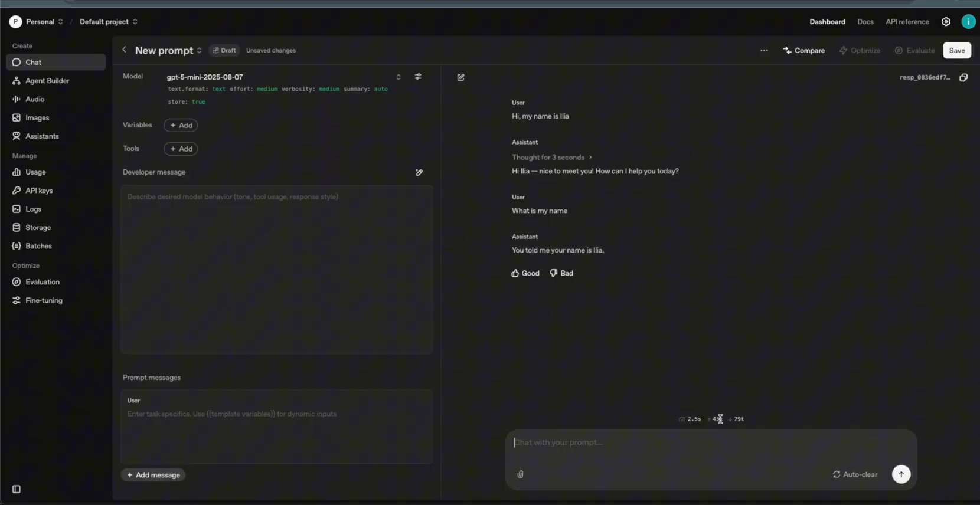Click the resp_0836edf7 response ID
Screen dimensions: 980x505
[x=925, y=77]
